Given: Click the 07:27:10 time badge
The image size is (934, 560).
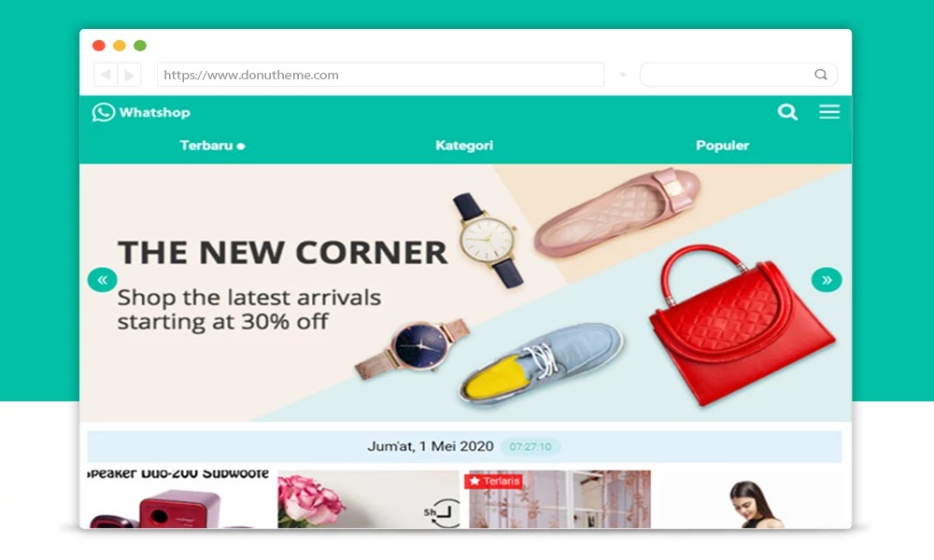Looking at the screenshot, I should click(x=531, y=446).
